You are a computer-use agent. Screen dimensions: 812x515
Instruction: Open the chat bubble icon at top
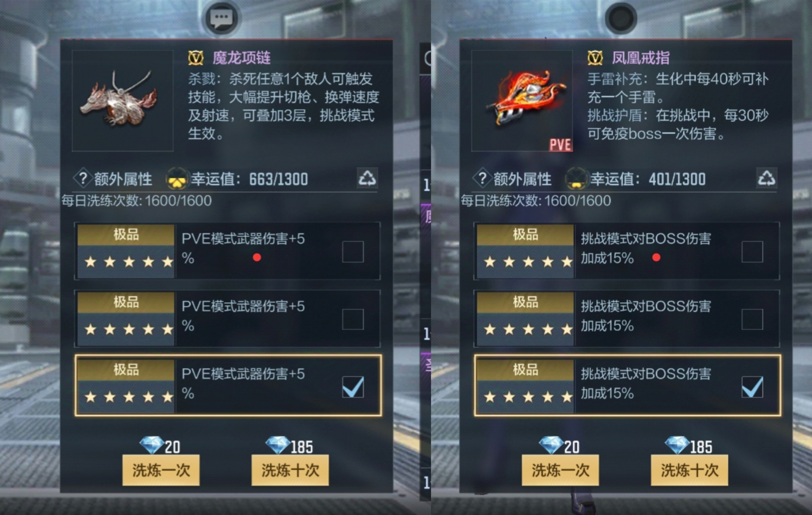221,18
